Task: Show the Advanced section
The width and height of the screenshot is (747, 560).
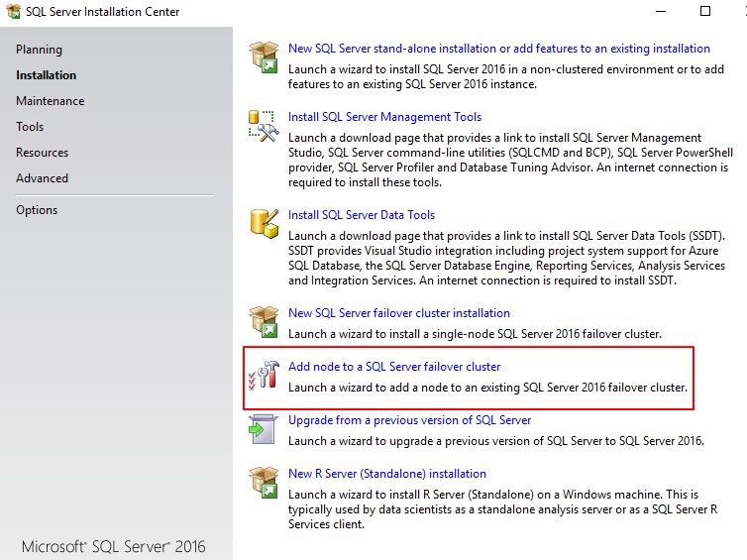Action: (42, 178)
